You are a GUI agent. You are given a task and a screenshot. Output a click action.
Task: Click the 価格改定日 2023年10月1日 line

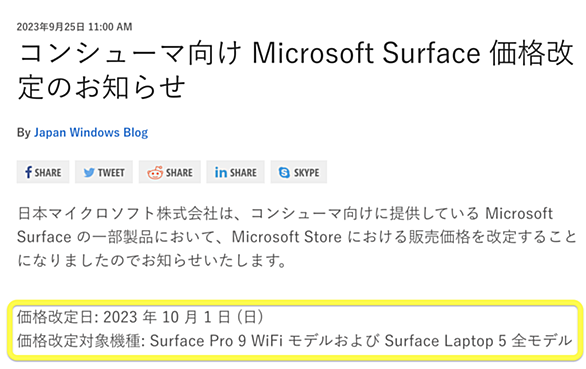pos(140,317)
